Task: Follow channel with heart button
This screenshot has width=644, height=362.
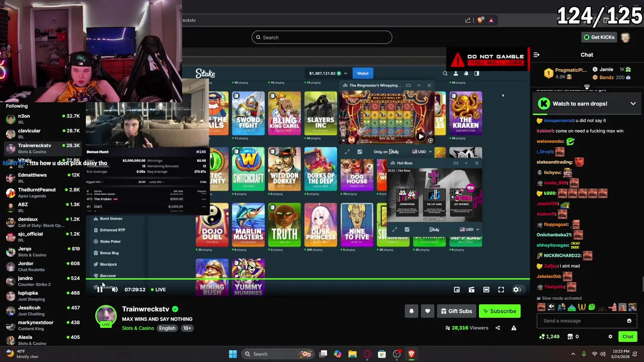Action: (427, 311)
